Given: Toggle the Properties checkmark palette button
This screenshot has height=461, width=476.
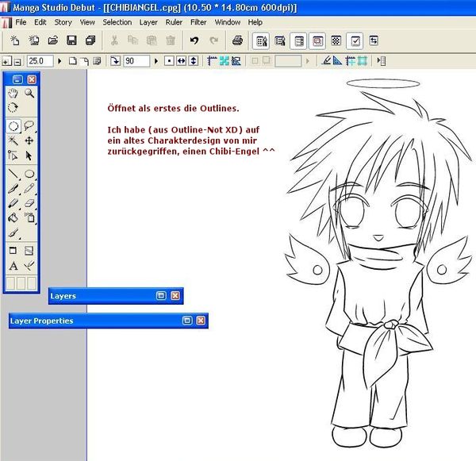Looking at the screenshot, I should [x=355, y=40].
